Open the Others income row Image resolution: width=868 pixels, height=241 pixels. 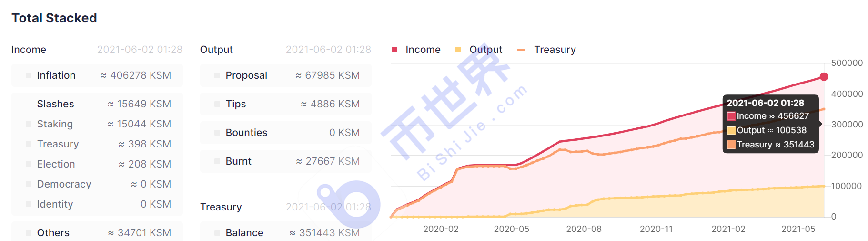[x=97, y=232]
